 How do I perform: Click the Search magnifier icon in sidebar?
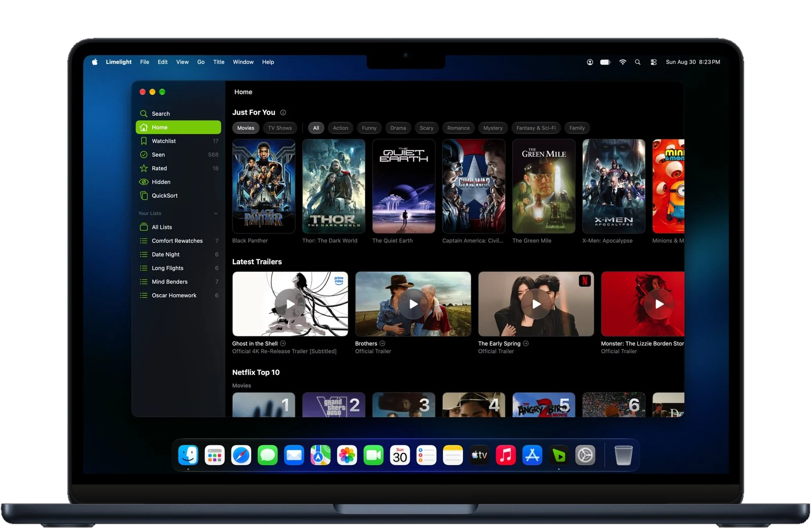144,114
